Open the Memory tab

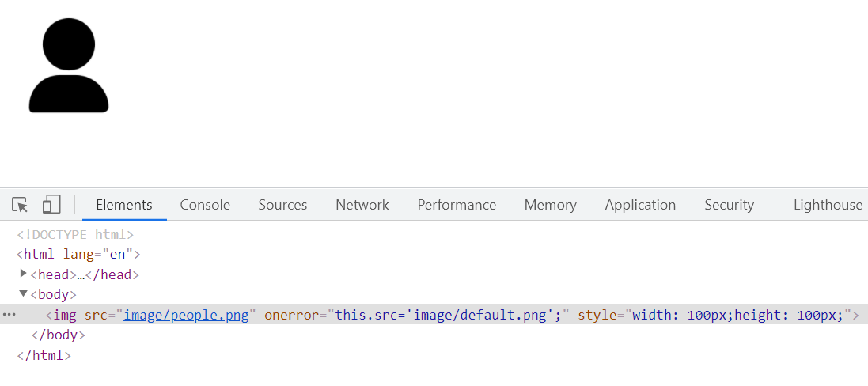(x=550, y=205)
